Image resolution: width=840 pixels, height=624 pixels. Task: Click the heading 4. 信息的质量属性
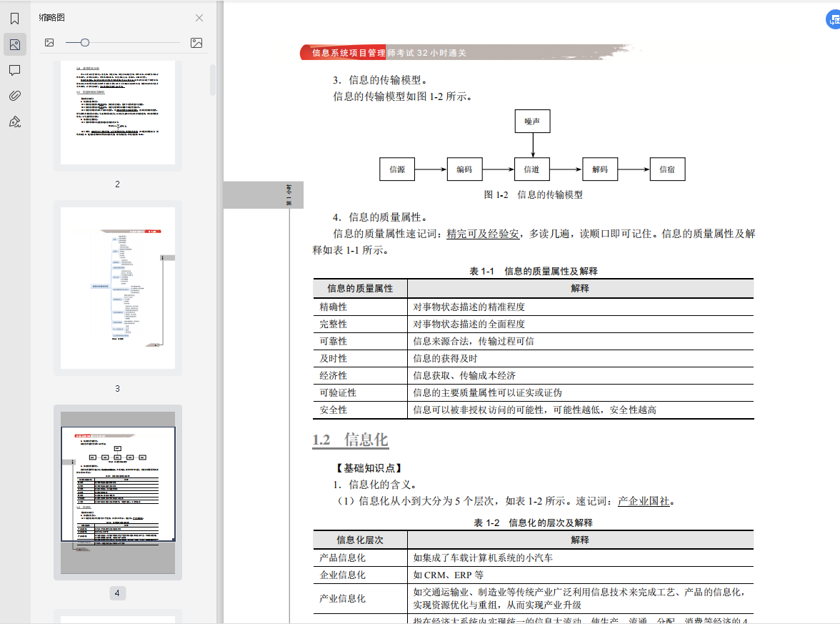(x=380, y=217)
